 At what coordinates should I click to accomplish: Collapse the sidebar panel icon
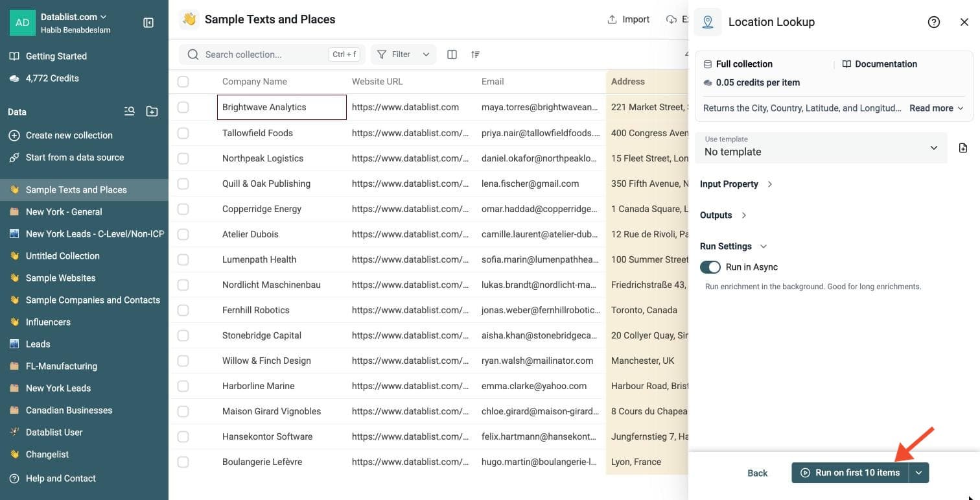(x=148, y=23)
